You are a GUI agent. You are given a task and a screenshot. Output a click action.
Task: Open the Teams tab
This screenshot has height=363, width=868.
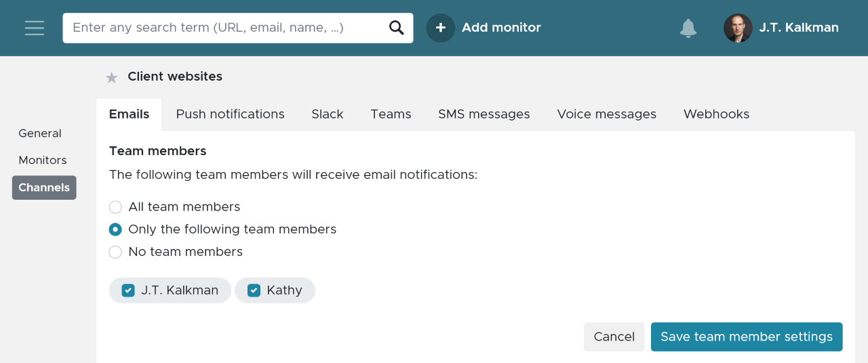click(391, 114)
